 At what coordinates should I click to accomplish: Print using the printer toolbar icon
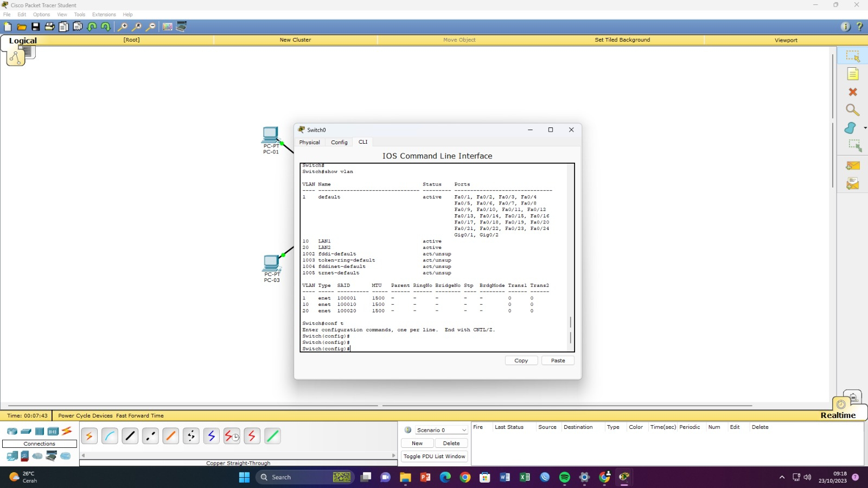coord(49,27)
